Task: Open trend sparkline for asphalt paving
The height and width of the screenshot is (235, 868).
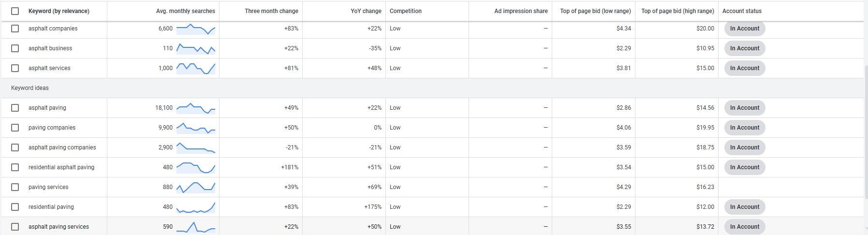Action: (x=196, y=108)
